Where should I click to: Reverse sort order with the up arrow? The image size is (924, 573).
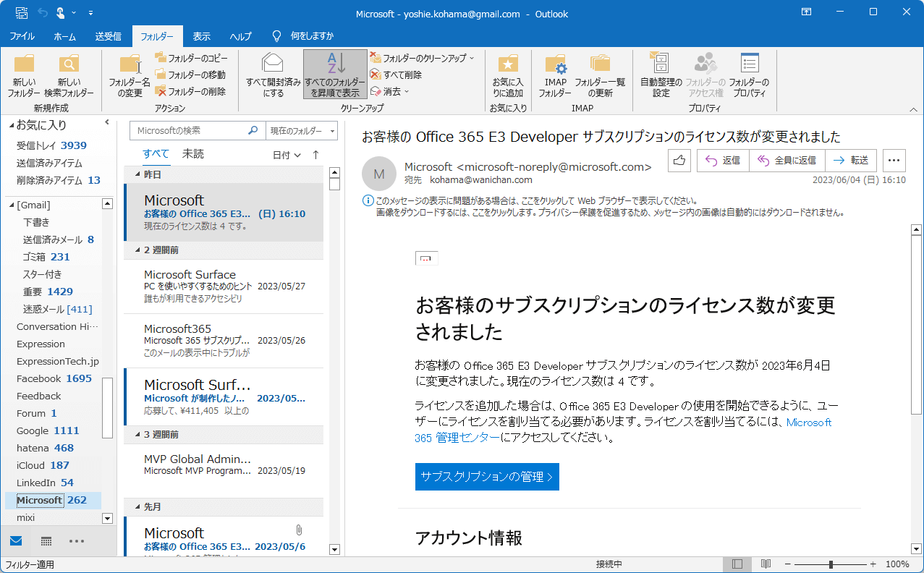[x=315, y=155]
